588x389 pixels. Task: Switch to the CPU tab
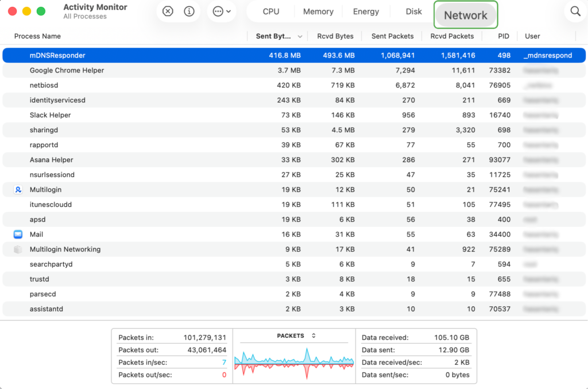tap(271, 11)
